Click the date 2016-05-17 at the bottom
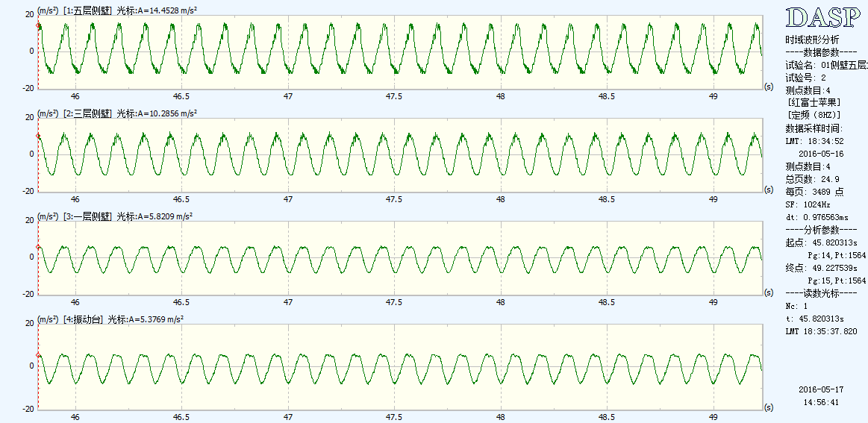This screenshot has height=423, width=868. coord(822,389)
